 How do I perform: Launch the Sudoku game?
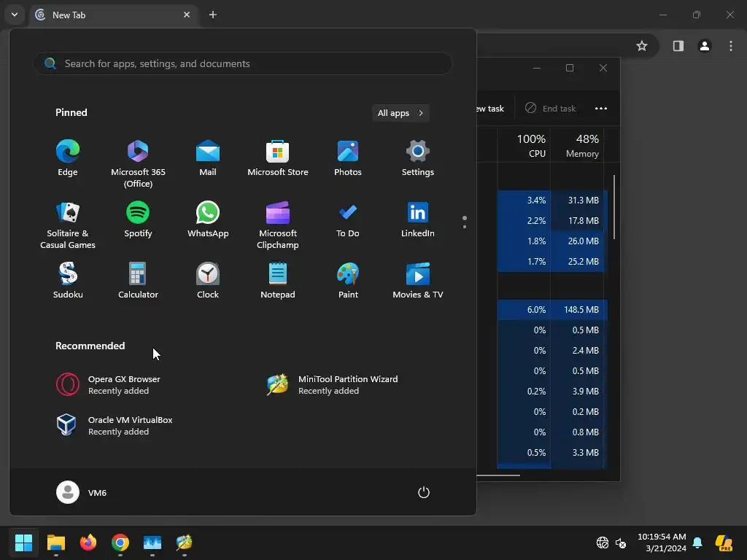(68, 281)
